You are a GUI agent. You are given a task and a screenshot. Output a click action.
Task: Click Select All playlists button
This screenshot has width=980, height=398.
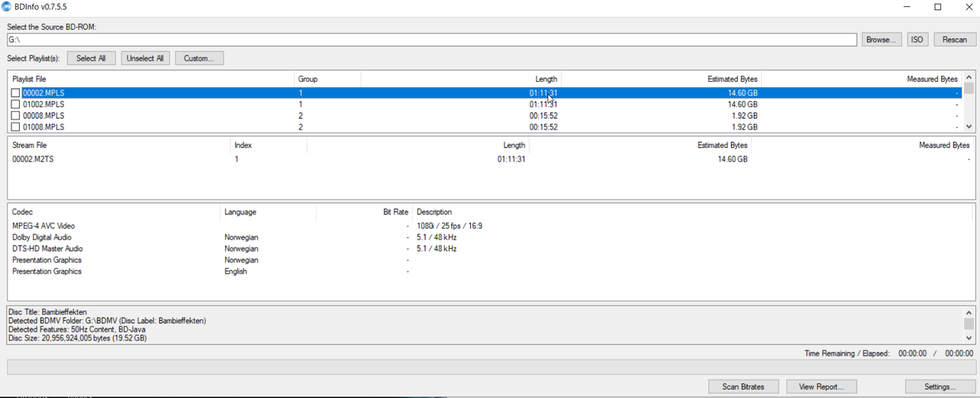pos(91,58)
